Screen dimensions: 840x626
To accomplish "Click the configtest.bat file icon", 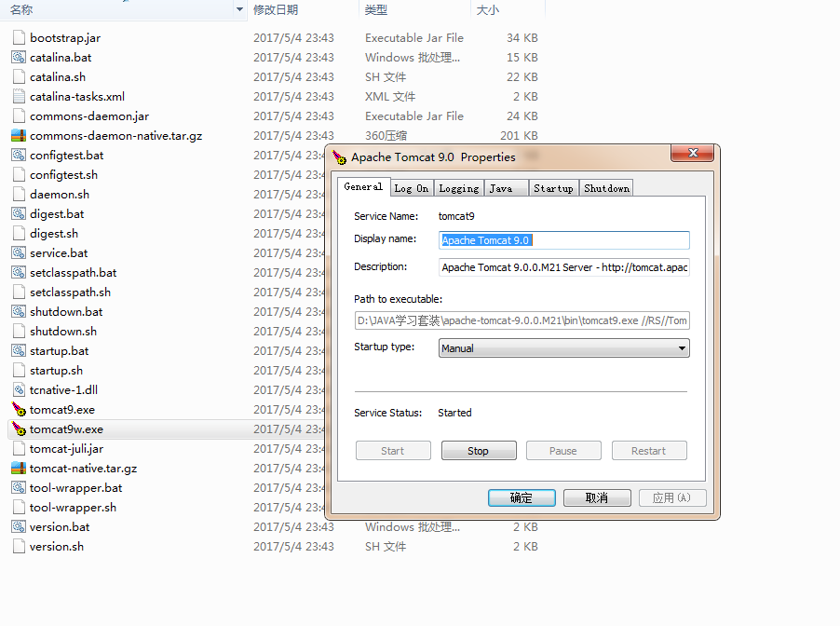I will point(19,155).
